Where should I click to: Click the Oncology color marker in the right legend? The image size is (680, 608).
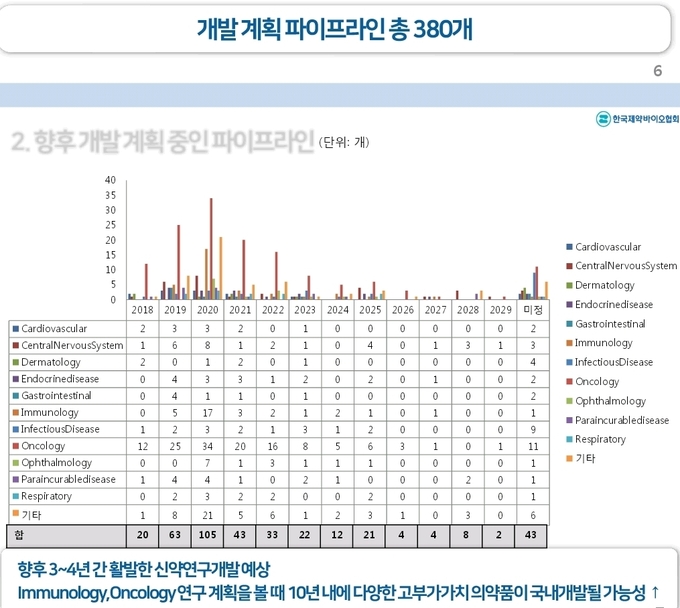[569, 381]
